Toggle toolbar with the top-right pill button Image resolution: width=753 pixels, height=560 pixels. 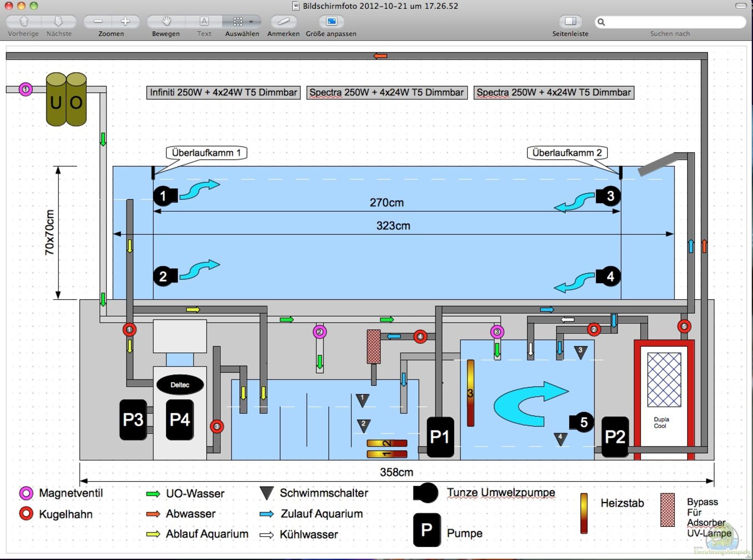click(x=741, y=6)
